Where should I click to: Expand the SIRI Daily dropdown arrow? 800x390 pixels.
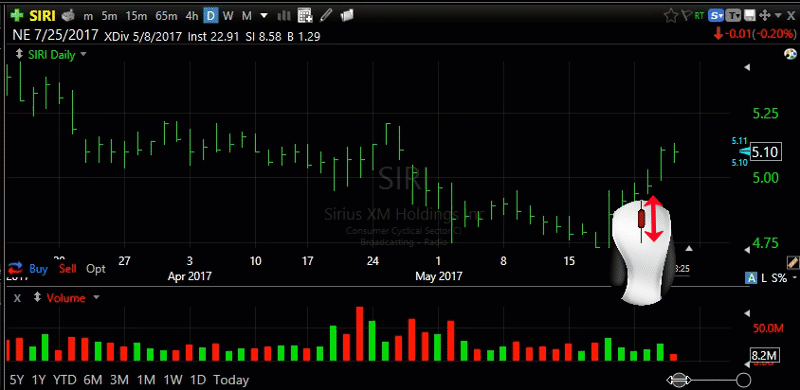pos(84,54)
